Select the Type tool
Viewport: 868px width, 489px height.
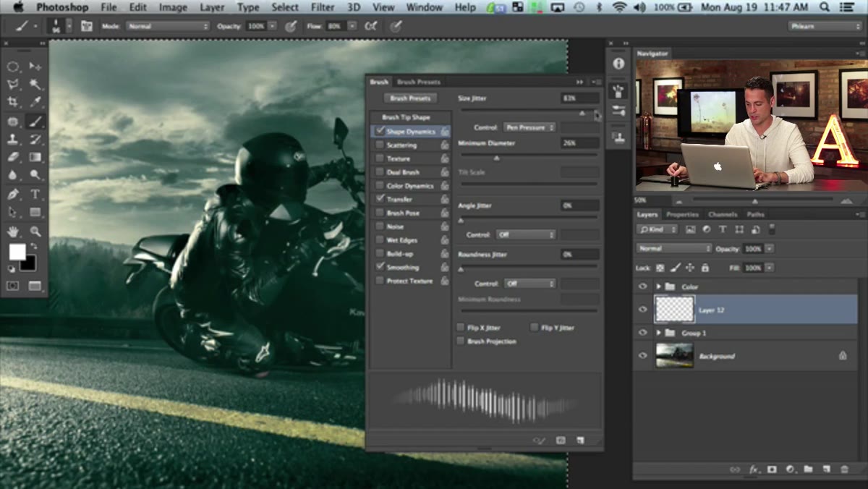tap(35, 194)
